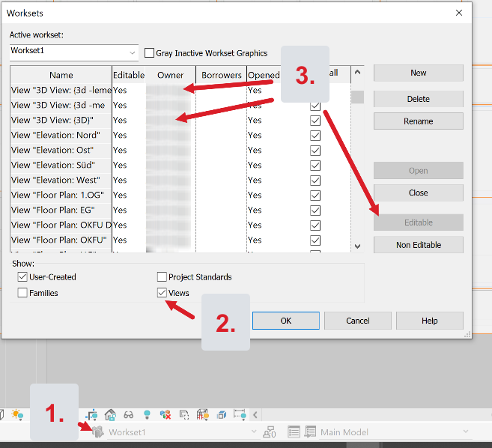Toggle visibility checkbox for Floor Plan: OKFU row

[x=315, y=240]
